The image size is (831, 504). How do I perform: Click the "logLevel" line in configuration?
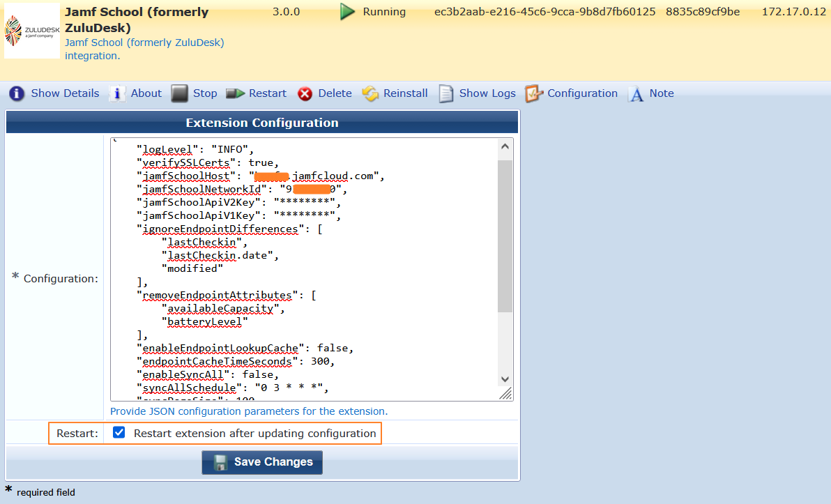coord(196,149)
